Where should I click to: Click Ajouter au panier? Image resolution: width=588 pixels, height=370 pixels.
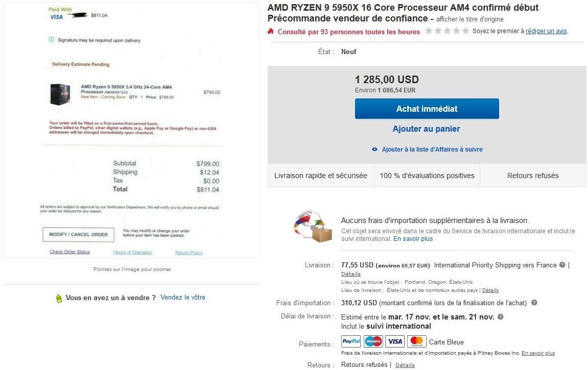click(427, 129)
